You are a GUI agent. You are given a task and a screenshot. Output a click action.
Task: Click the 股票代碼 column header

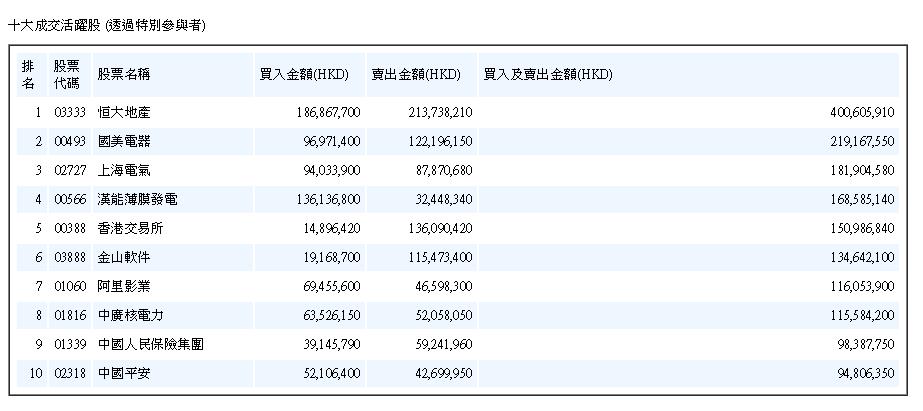(67, 74)
